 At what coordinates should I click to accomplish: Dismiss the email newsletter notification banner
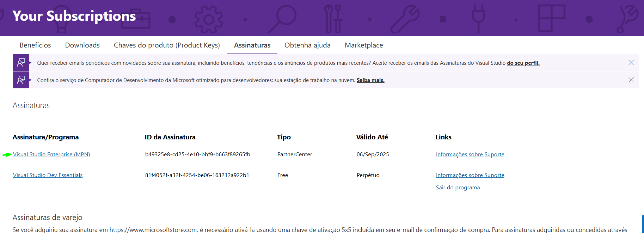(631, 63)
